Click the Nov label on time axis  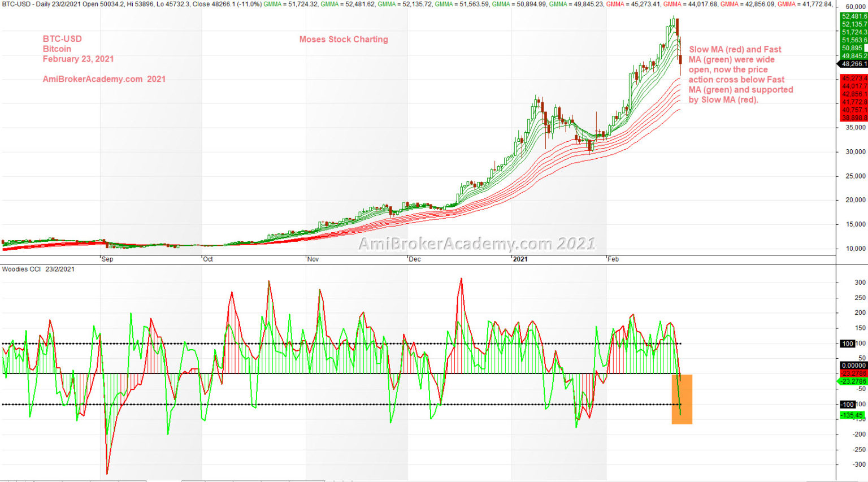313,259
